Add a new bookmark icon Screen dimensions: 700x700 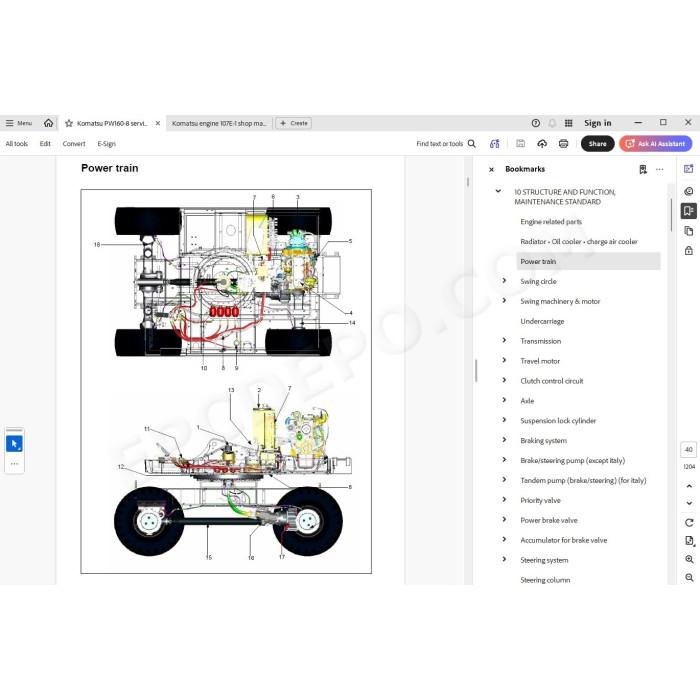click(643, 169)
